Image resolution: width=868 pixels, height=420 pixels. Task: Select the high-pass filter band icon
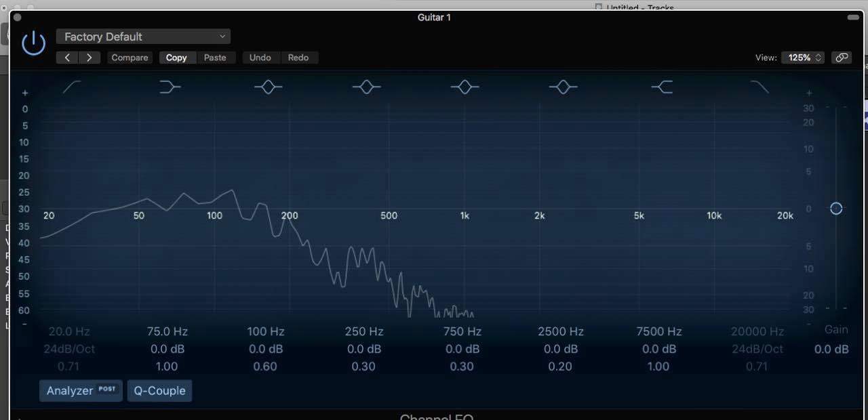point(72,87)
